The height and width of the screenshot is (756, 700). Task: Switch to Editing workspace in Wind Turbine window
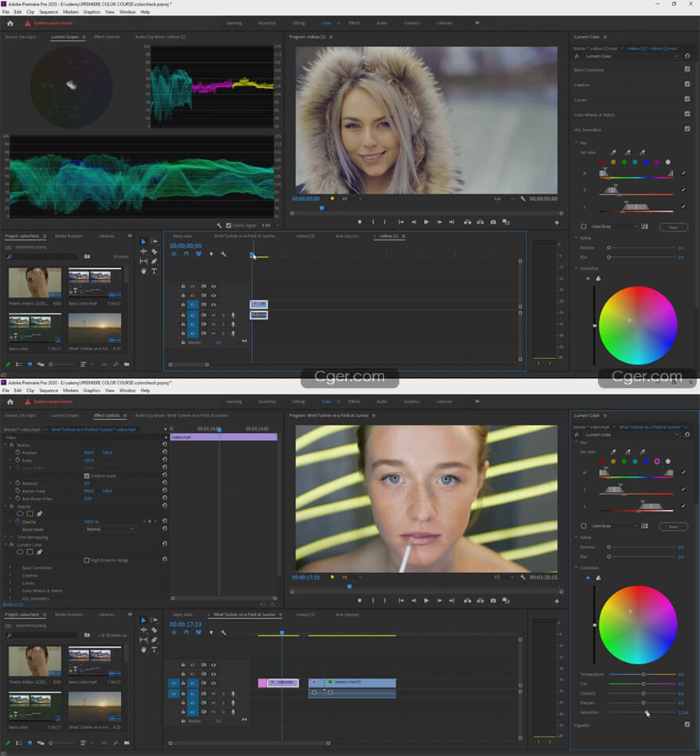pyautogui.click(x=298, y=402)
